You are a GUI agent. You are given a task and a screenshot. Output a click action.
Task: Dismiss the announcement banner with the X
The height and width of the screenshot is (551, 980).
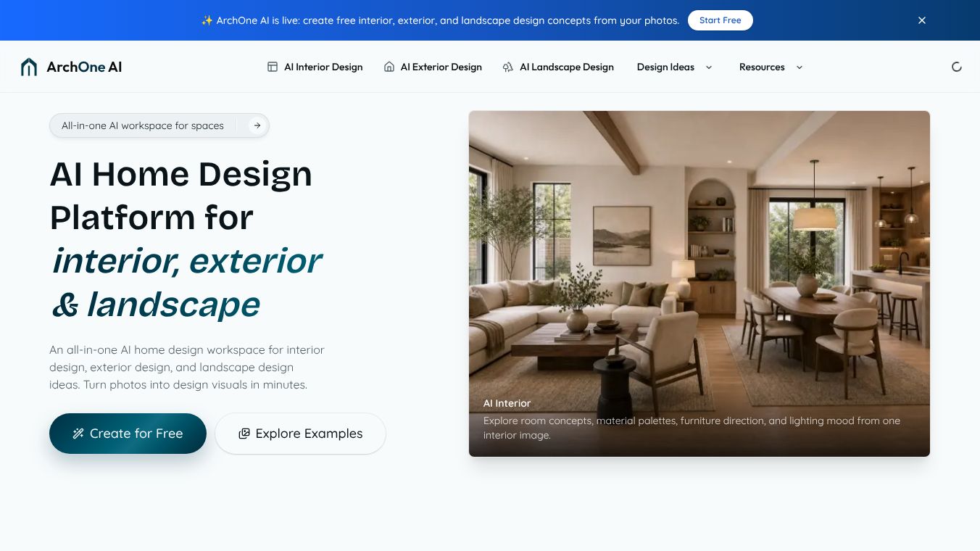pyautogui.click(x=922, y=20)
